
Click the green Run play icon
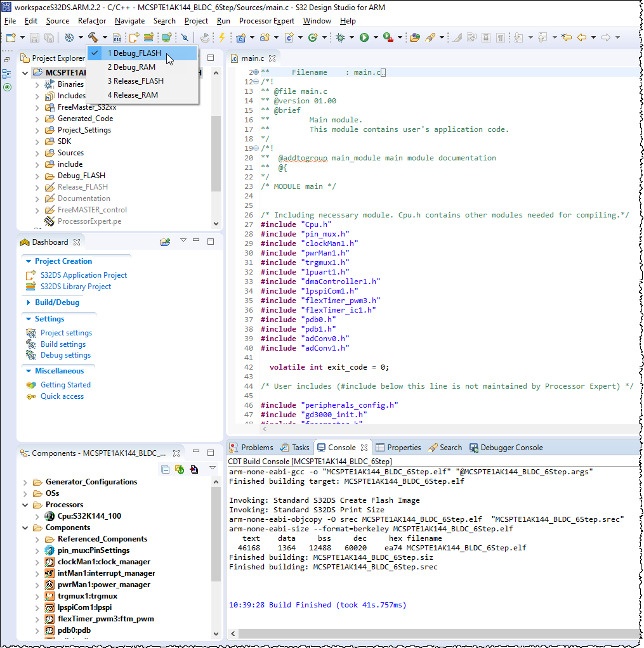(364, 37)
